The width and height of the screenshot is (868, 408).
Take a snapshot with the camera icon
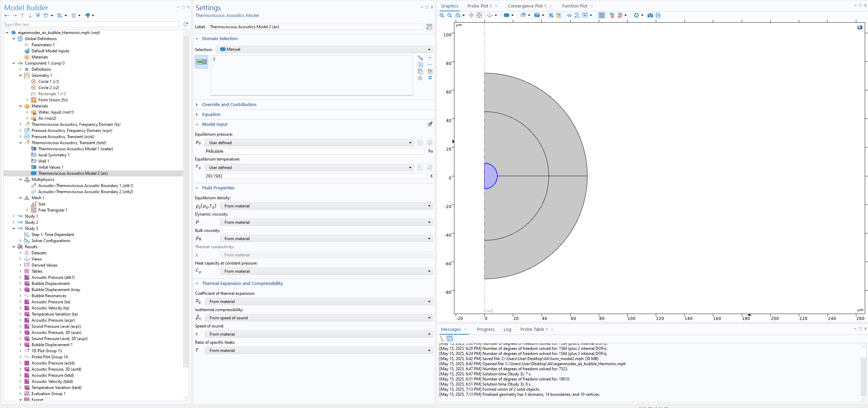pos(650,15)
